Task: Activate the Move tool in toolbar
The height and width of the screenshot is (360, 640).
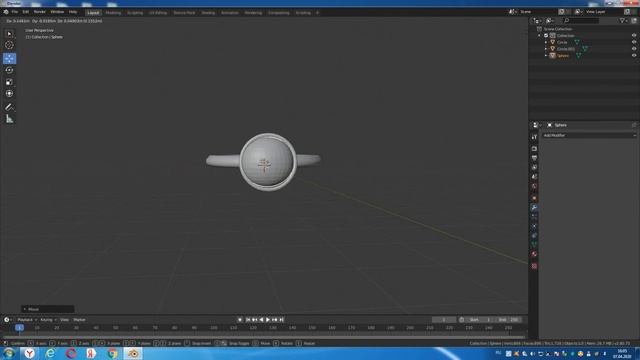Action: point(9,58)
